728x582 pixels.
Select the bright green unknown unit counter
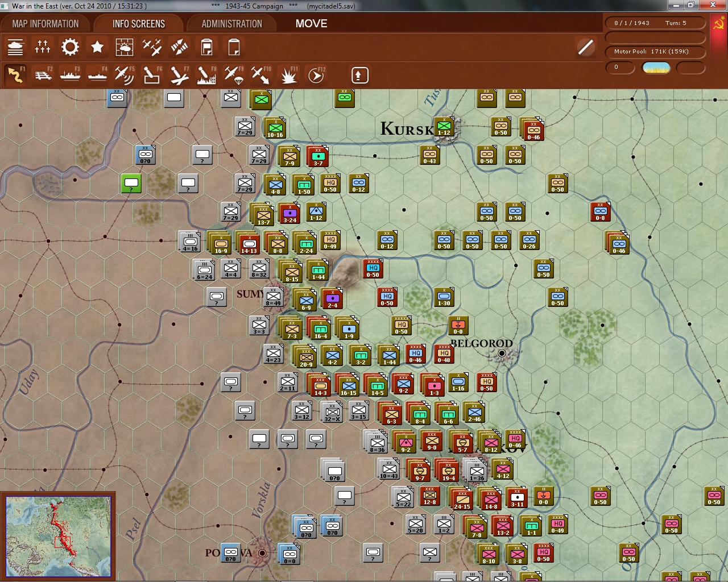131,184
